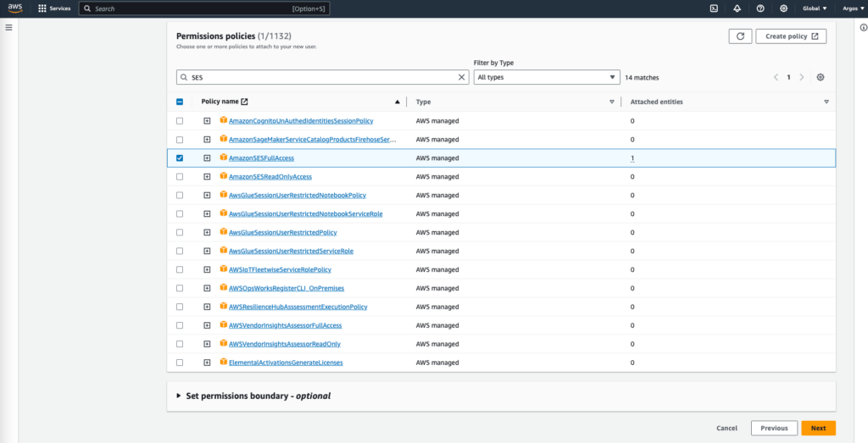The width and height of the screenshot is (868, 443).
Task: Click external link icon beside Policy name header
Action: click(245, 102)
